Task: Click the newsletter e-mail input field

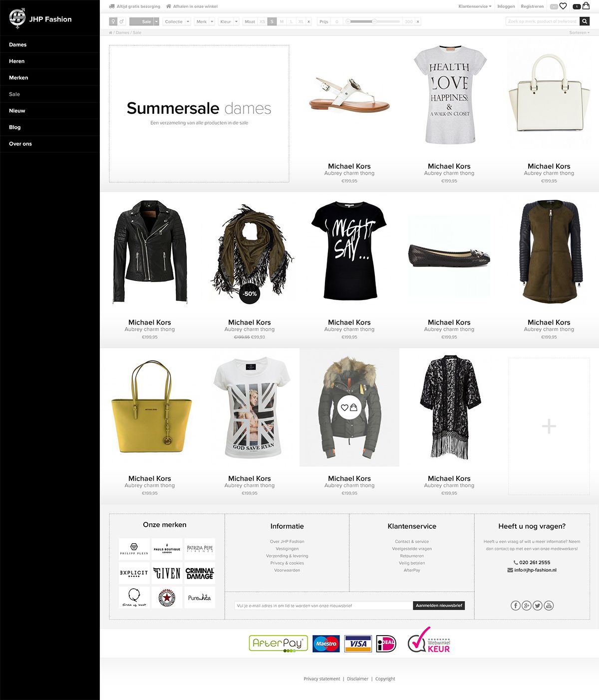Action: coord(323,606)
